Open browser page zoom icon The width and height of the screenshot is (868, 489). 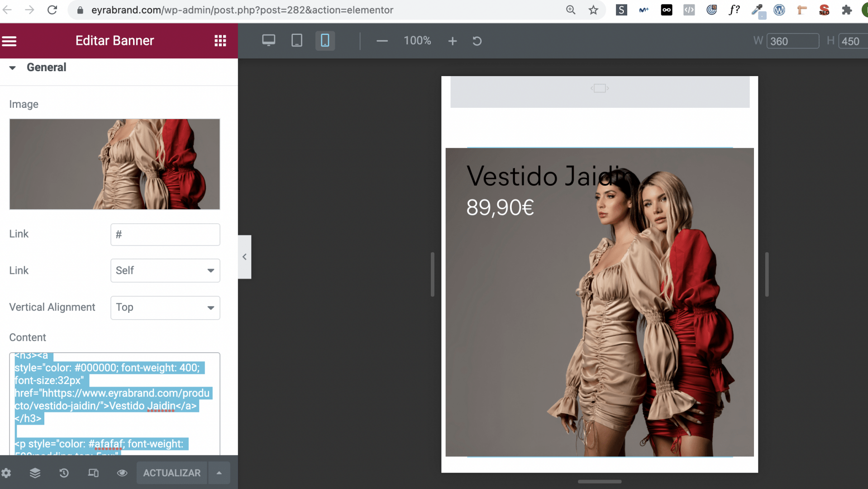[571, 10]
